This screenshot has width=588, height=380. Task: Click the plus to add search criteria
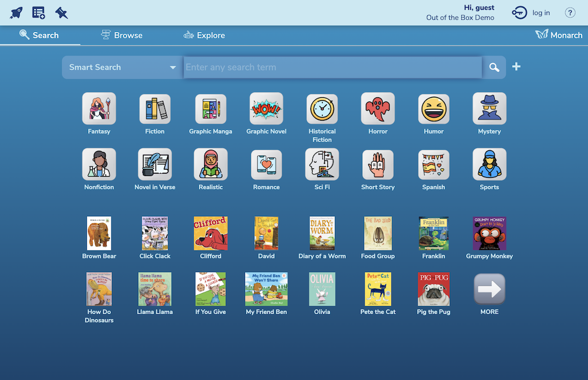tap(516, 67)
